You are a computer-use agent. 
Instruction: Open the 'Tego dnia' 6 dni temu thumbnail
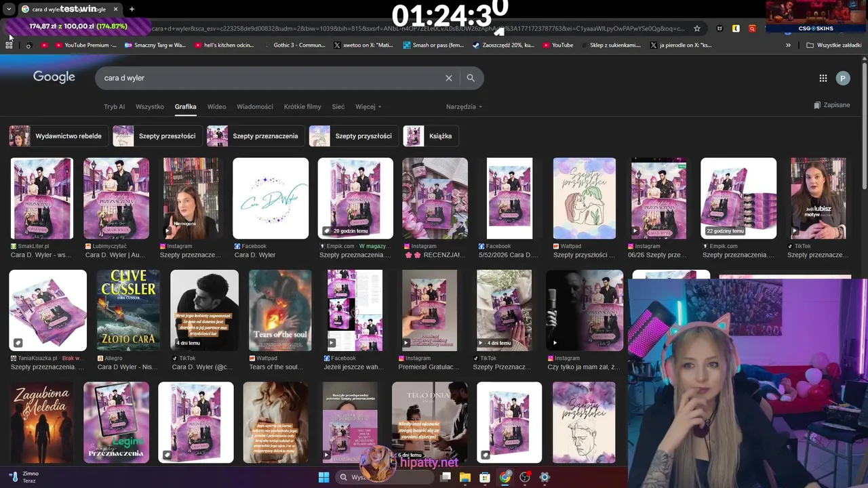(429, 422)
